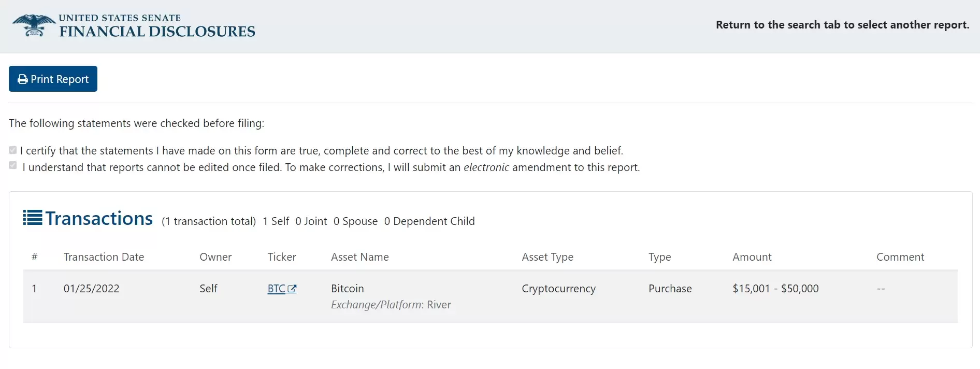Image resolution: width=980 pixels, height=369 pixels.
Task: Toggle the reports cannot be edited checkbox
Action: pos(13,165)
